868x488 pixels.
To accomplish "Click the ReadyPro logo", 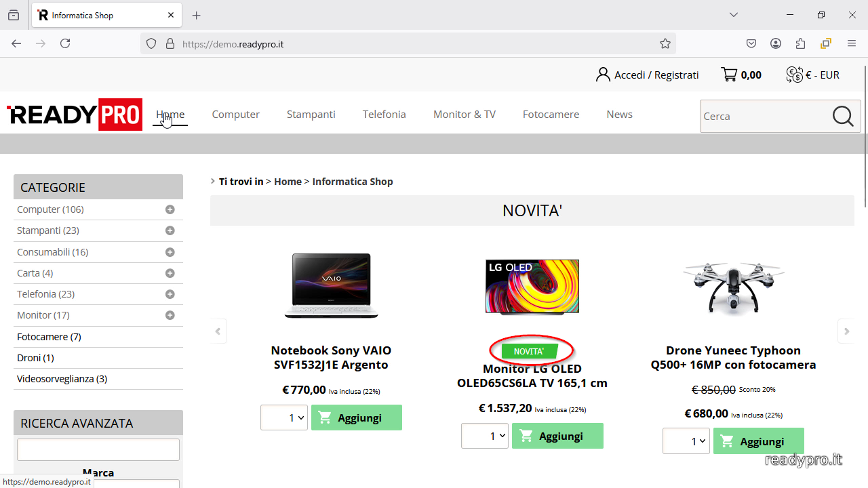I will 75,115.
